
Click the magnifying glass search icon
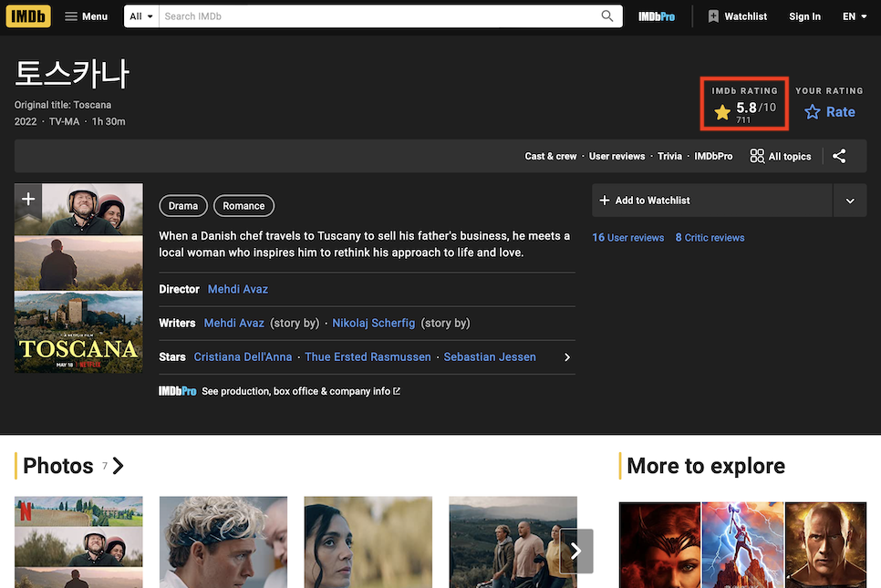tap(607, 16)
